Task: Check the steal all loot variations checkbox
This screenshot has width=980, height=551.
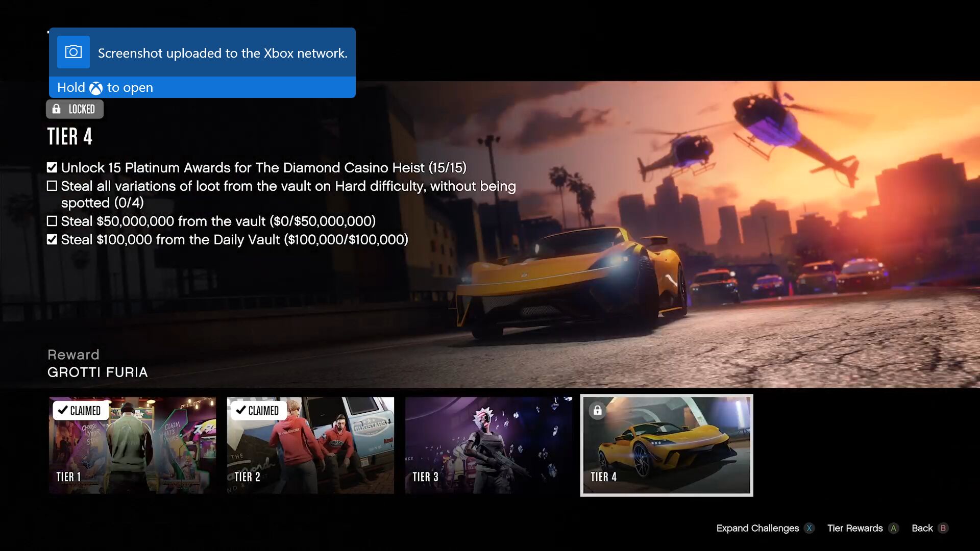Action: click(x=52, y=186)
